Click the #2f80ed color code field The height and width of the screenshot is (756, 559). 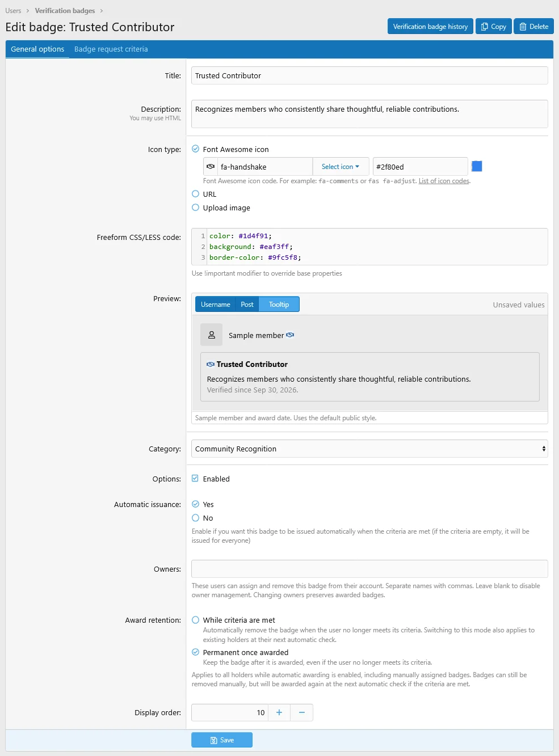[420, 167]
